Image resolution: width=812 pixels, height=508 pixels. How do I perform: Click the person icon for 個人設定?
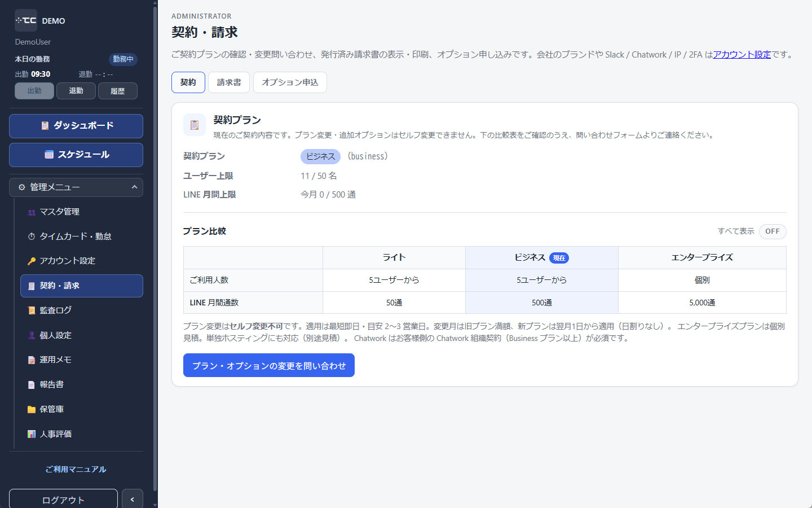point(32,335)
